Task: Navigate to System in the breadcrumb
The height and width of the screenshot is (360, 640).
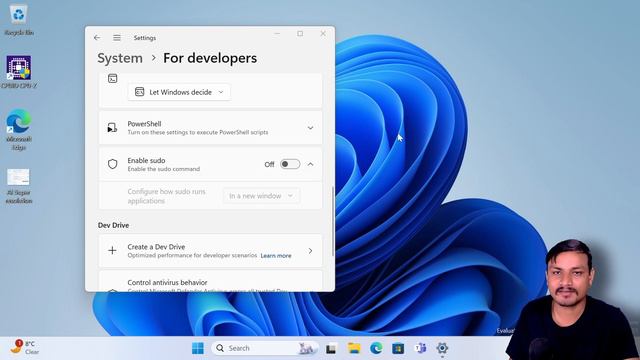Action: 120,58
